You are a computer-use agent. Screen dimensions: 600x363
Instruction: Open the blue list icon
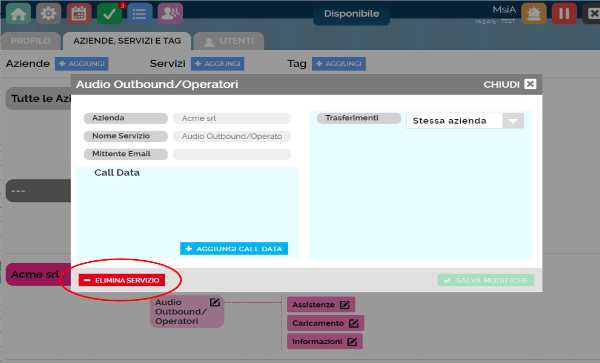click(x=140, y=14)
